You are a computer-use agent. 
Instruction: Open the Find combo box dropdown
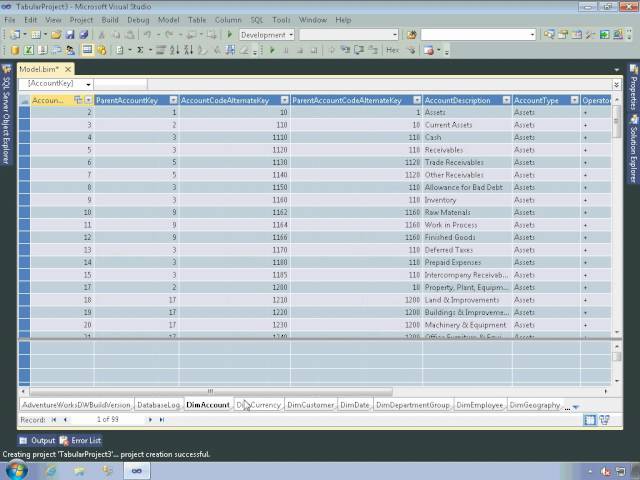(532, 35)
